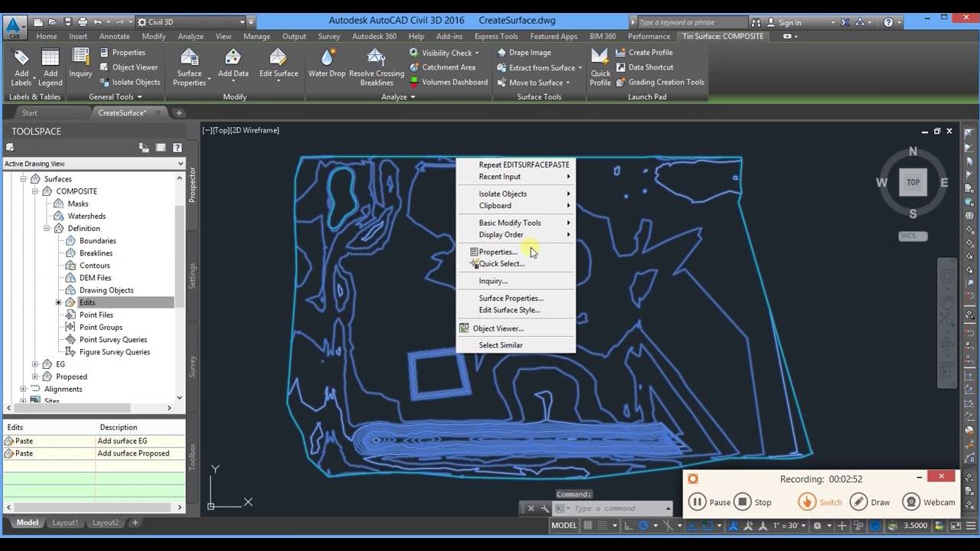Toggle the blue annotation visibility icon in status bar

pos(734,526)
